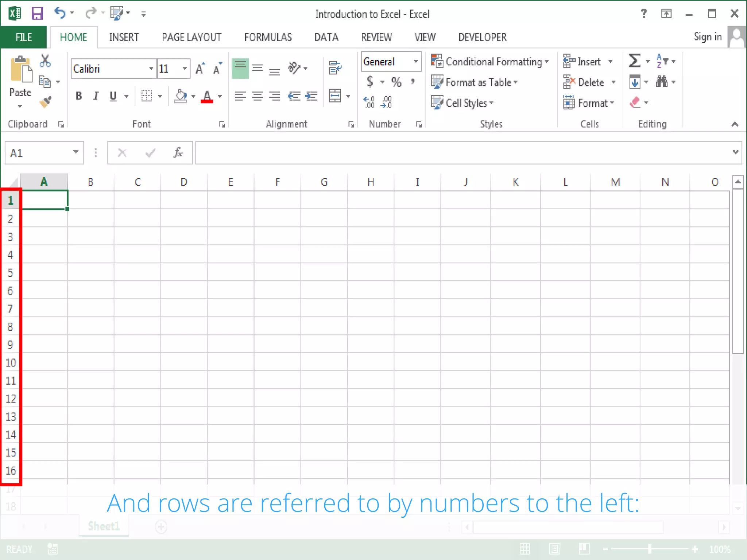Apply cell borders
The image size is (747, 560).
pyautogui.click(x=147, y=96)
